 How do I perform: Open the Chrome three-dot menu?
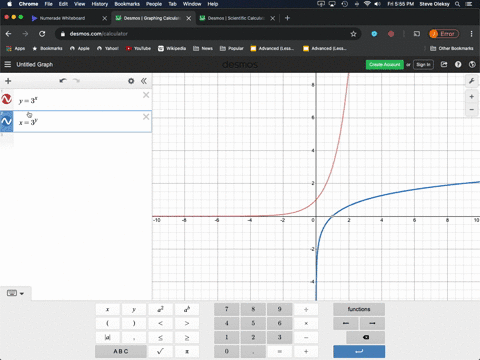point(471,34)
